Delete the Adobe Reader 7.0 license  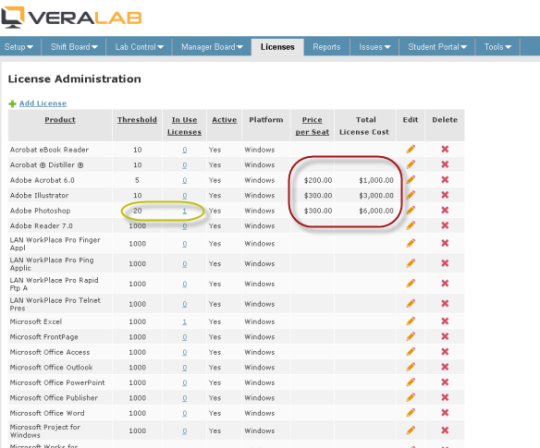pyautogui.click(x=445, y=225)
